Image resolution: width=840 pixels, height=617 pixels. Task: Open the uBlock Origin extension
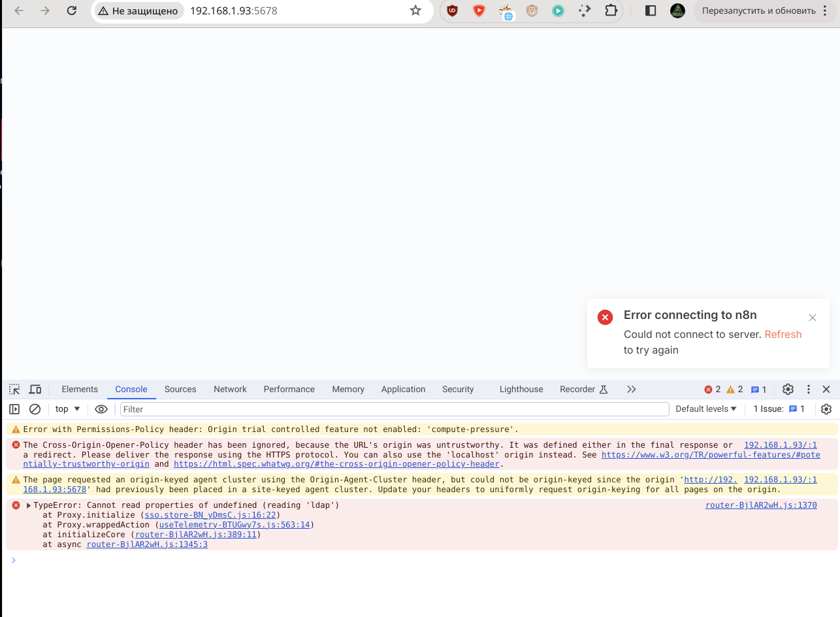452,10
